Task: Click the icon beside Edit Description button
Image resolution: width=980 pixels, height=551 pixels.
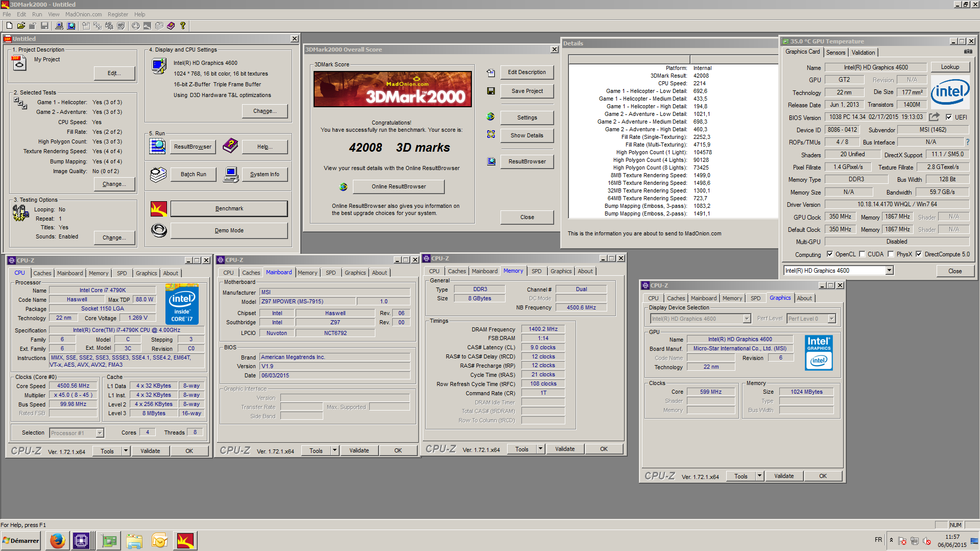Action: [x=491, y=73]
